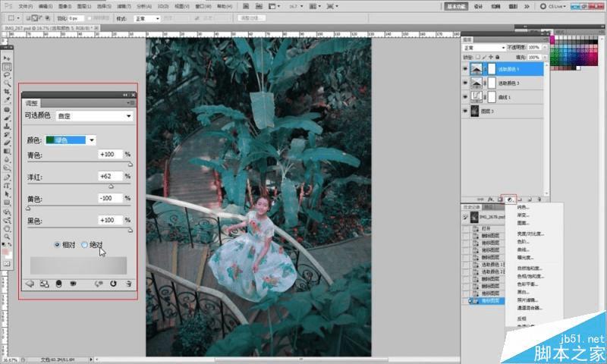This screenshot has width=607, height=364.
Task: Click the 基本功能 workspace button
Action: [x=457, y=5]
